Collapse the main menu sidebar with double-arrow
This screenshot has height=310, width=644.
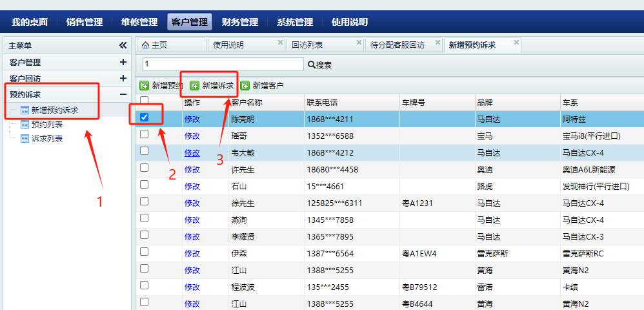(123, 46)
